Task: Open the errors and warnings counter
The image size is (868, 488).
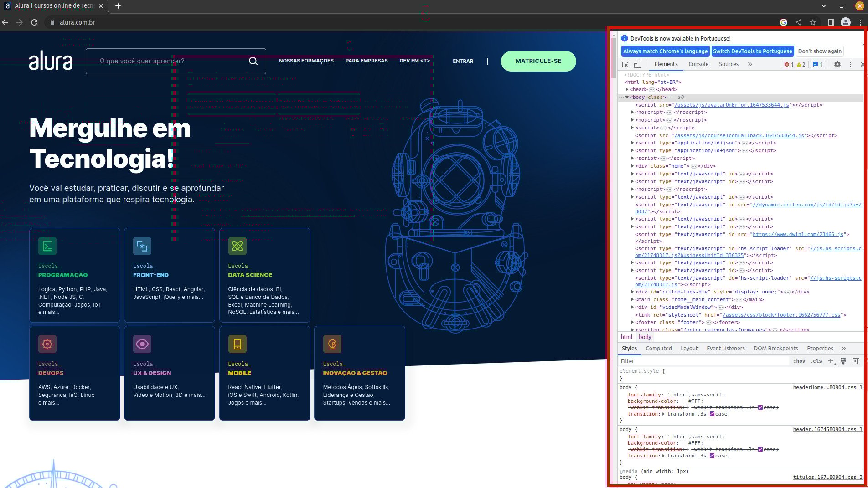Action: pyautogui.click(x=795, y=65)
